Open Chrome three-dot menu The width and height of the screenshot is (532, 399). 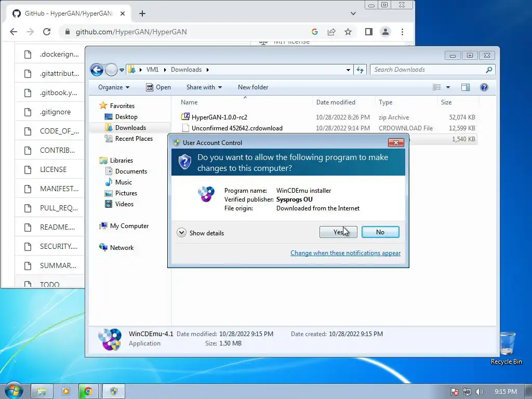point(403,32)
